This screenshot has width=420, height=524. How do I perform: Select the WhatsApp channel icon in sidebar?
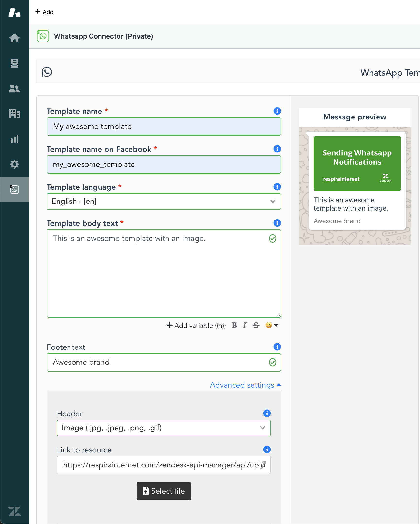click(x=15, y=189)
